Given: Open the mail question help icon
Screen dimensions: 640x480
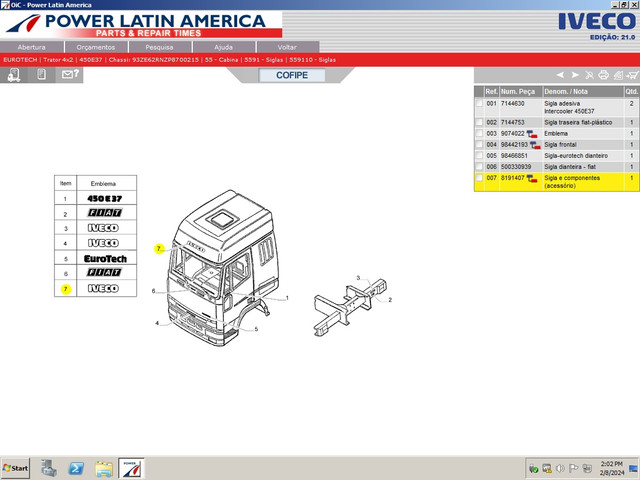Looking at the screenshot, I should coord(70,74).
